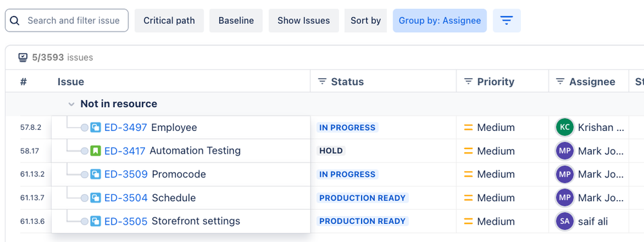The height and width of the screenshot is (242, 644).
Task: Click the subtask icon of ED-3509
Action: (95, 174)
